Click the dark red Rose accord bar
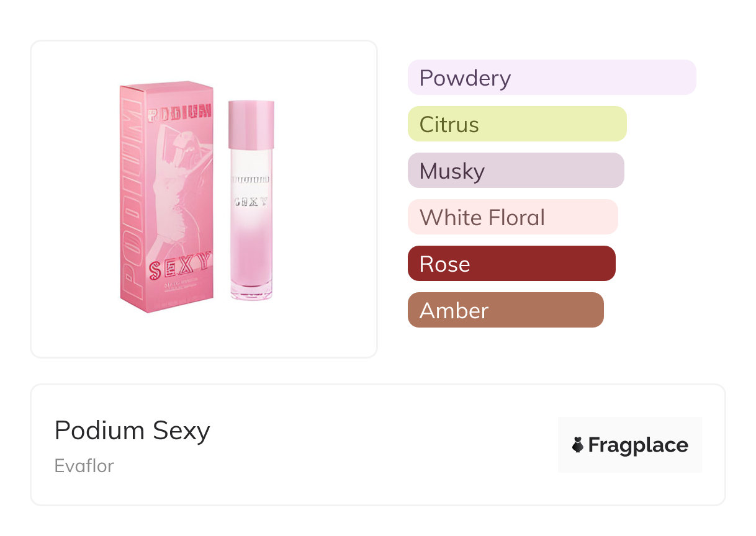The width and height of the screenshot is (756, 536). (511, 264)
